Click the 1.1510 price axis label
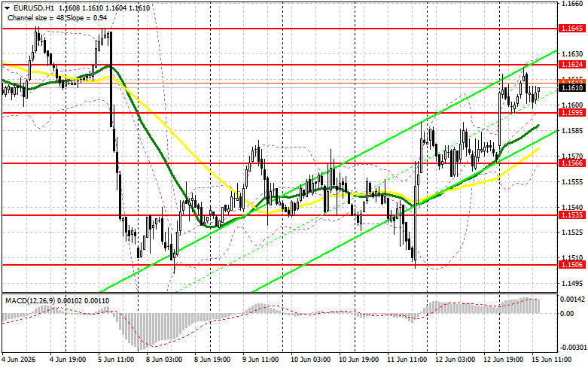This screenshot has height=368, width=588. (572, 258)
